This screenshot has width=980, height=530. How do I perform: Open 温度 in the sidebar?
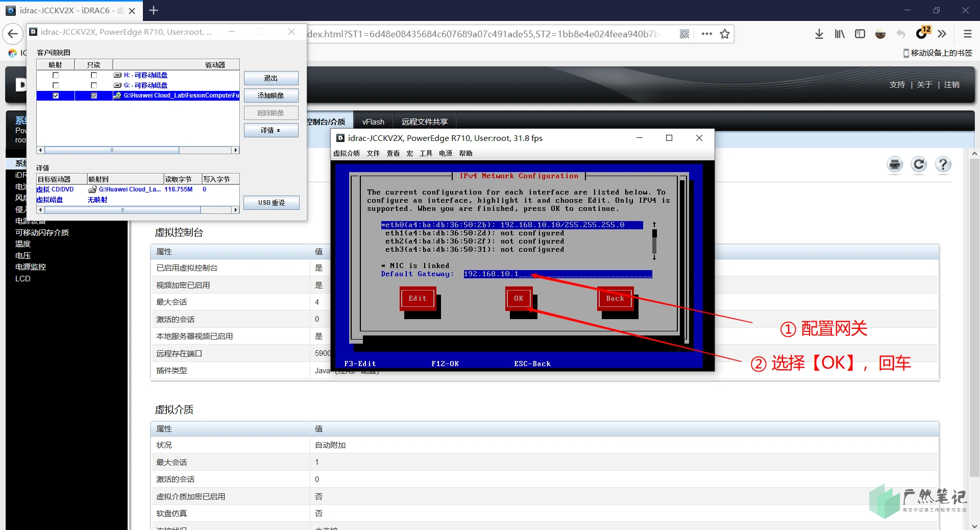tap(23, 244)
